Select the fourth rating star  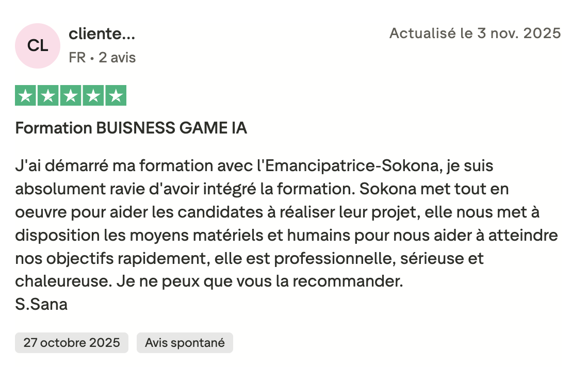coord(93,96)
